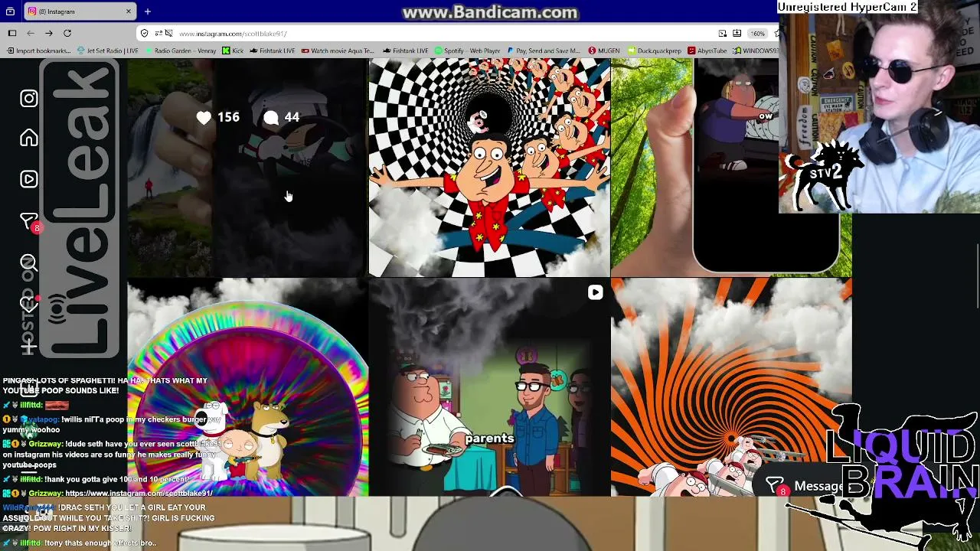
Task: Click the reel icon on the 'parents' post
Action: [x=595, y=292]
